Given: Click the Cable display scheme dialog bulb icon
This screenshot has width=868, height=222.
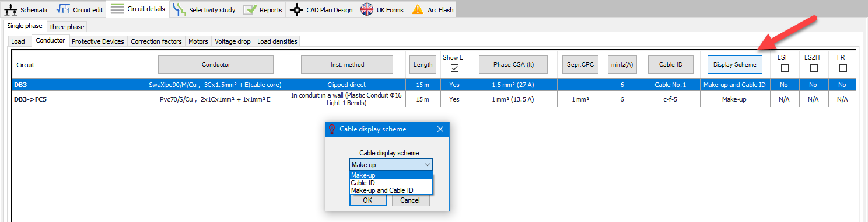Looking at the screenshot, I should coord(332,129).
